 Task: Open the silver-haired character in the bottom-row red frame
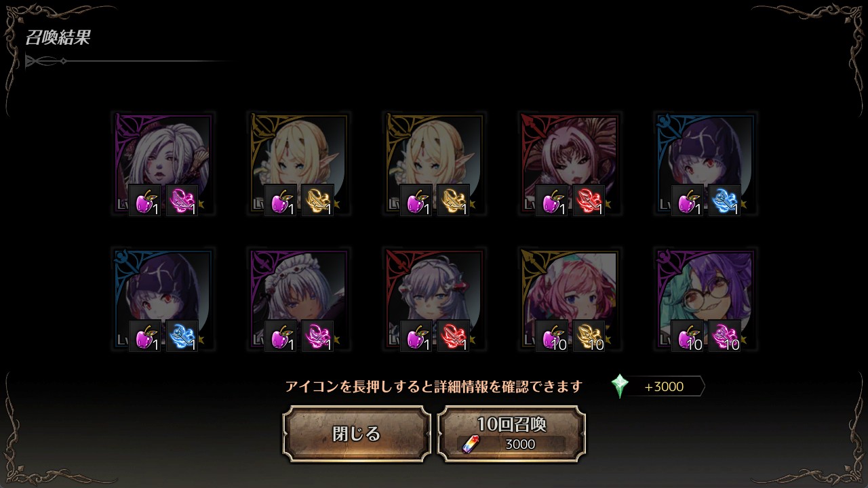click(434, 300)
